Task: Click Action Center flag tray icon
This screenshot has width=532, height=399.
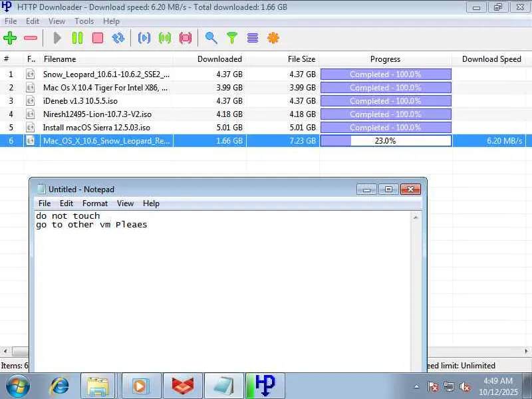Action: coord(433,386)
